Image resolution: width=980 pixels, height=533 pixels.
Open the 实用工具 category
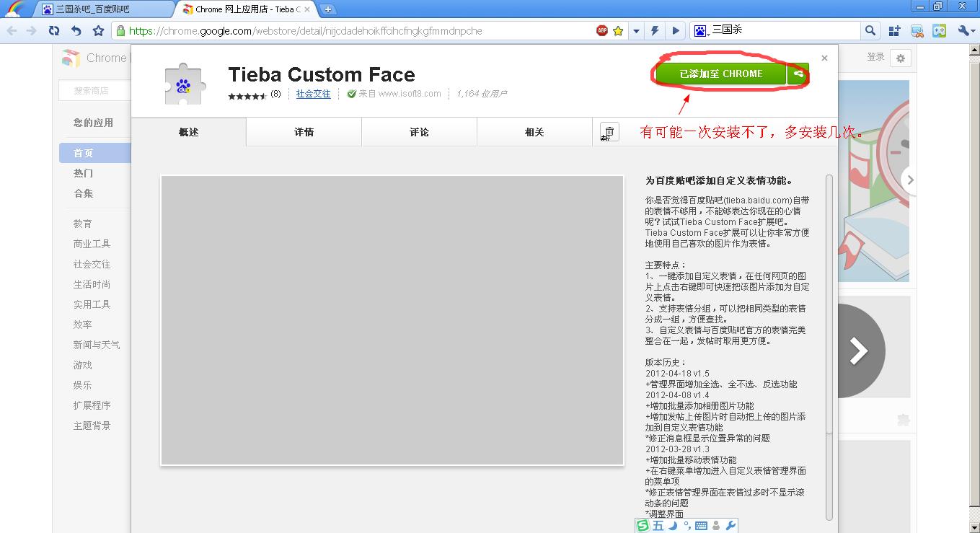[92, 304]
